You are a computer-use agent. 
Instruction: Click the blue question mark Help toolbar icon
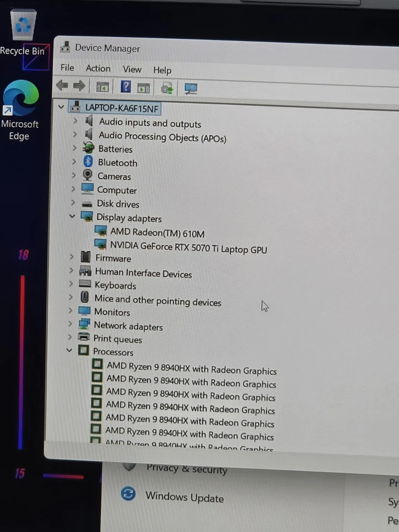[126, 87]
